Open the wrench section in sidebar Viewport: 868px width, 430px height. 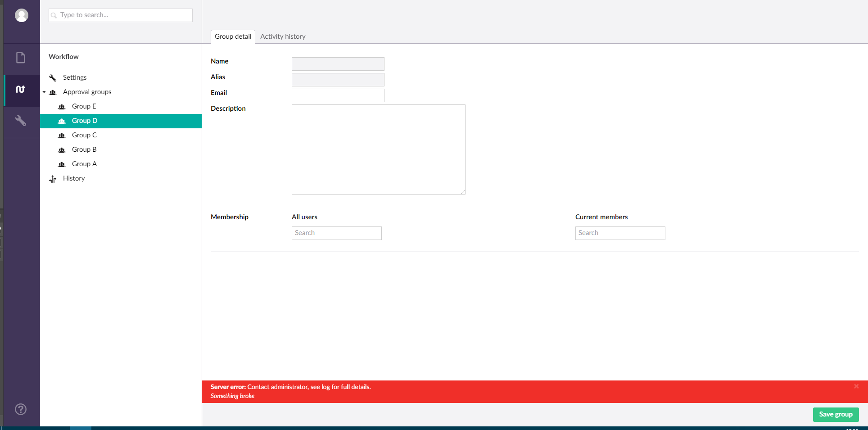(x=21, y=121)
